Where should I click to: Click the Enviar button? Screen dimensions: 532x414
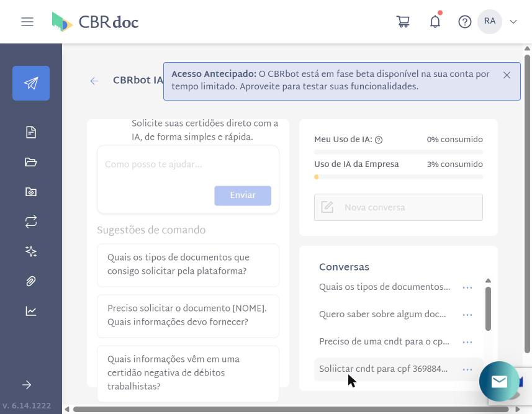click(243, 196)
